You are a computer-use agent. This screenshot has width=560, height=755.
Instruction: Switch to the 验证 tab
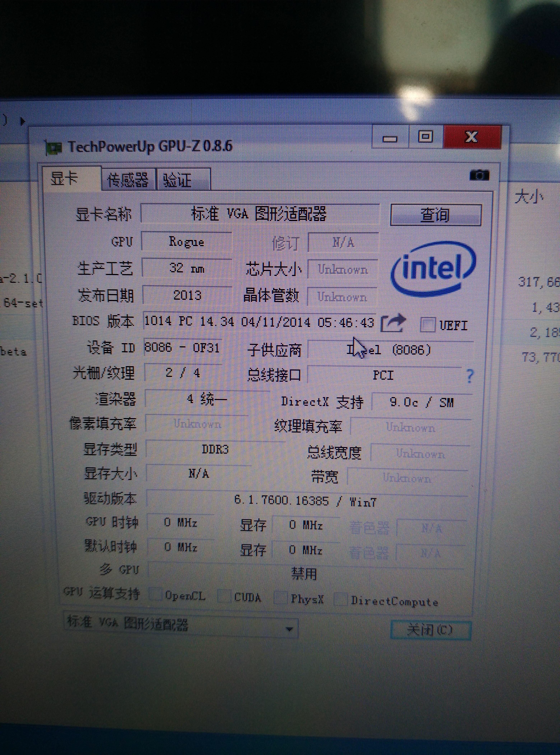point(177,180)
